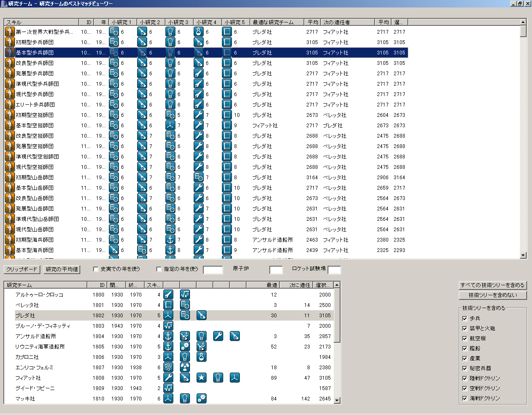Click the square-root icon in ブルーノ・デ・フィネッティ row
This screenshot has height=415, width=532.
pos(168,326)
